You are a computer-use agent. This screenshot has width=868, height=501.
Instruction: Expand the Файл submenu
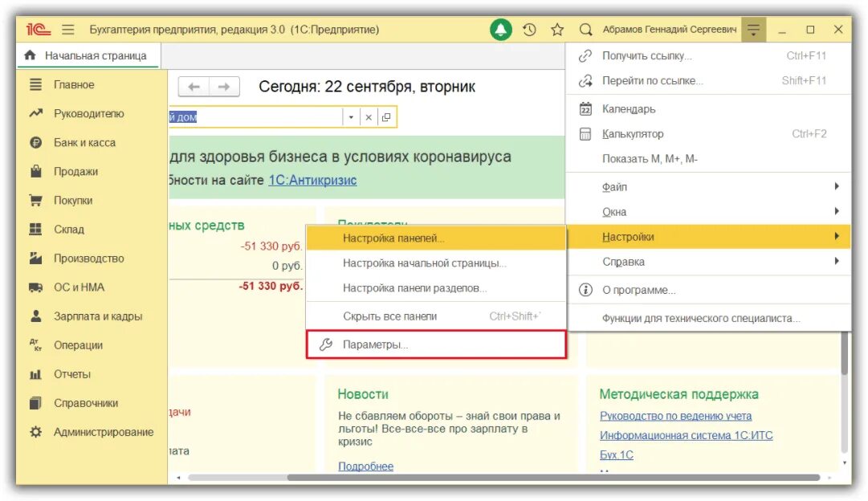click(708, 186)
